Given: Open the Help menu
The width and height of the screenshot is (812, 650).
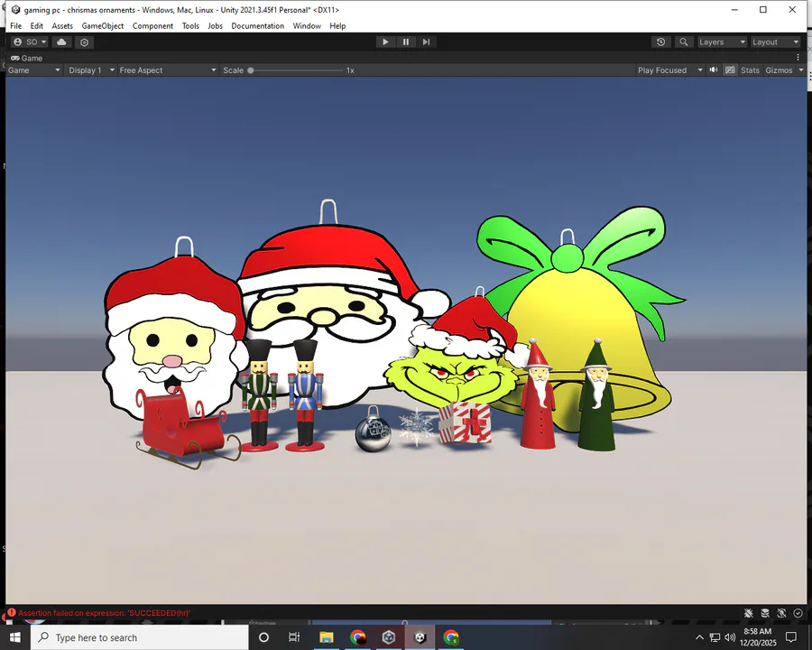Looking at the screenshot, I should click(337, 26).
